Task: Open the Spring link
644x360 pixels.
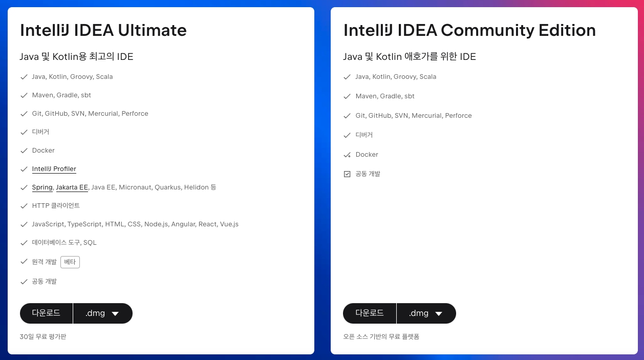Action: (42, 187)
